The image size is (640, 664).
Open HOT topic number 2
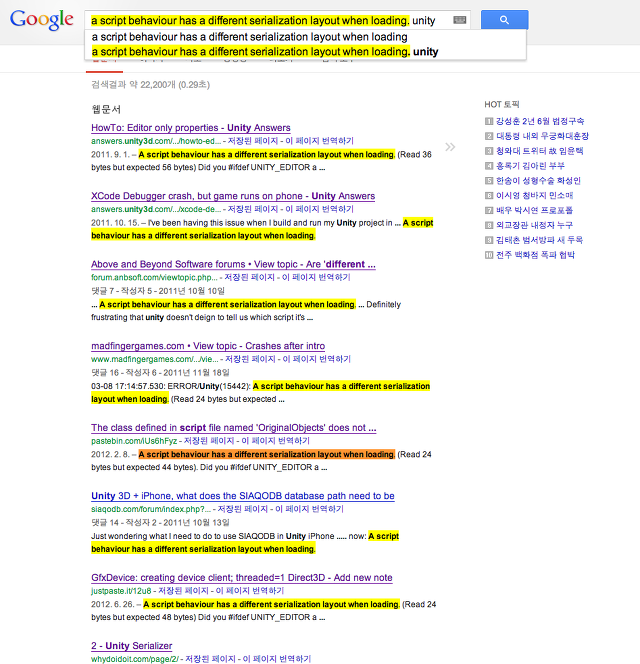542,136
